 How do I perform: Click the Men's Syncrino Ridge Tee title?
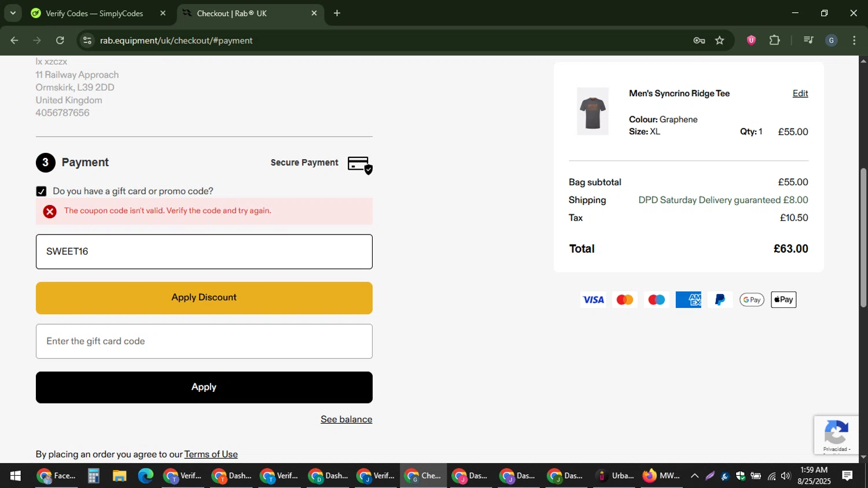tap(679, 93)
